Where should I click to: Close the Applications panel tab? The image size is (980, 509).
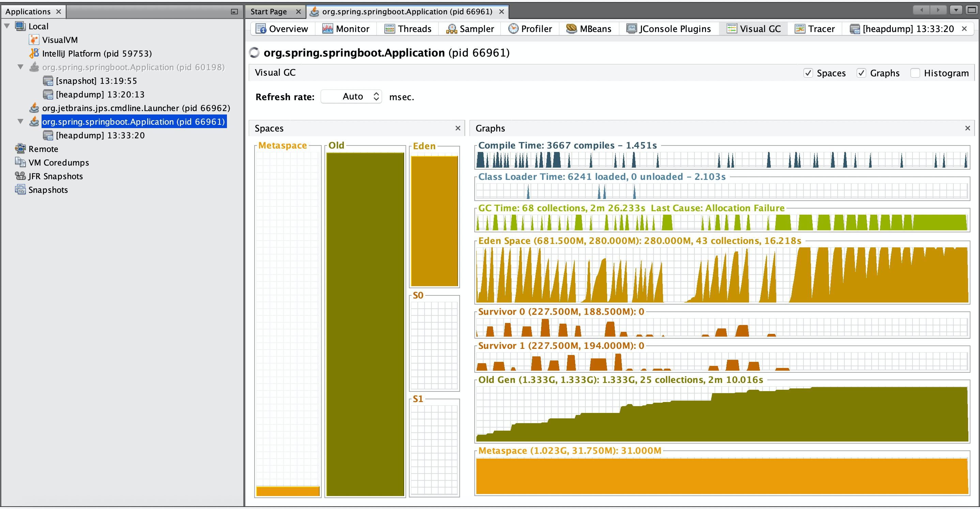pyautogui.click(x=59, y=12)
